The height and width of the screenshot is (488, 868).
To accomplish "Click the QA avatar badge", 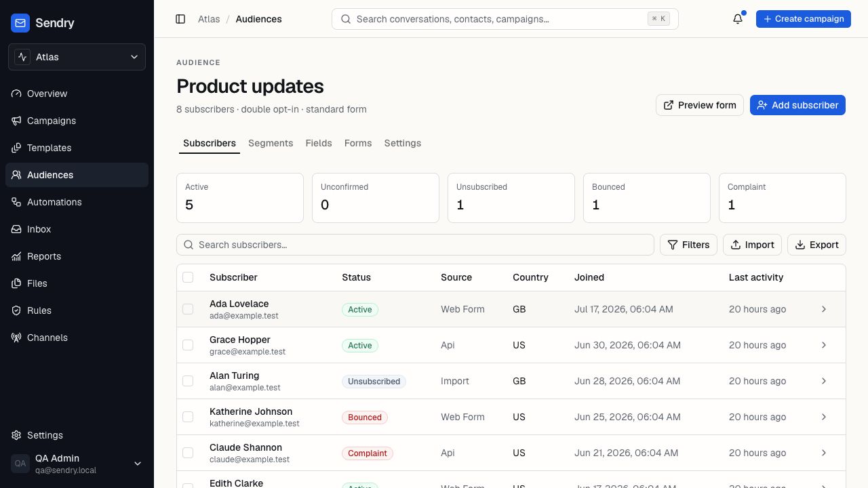I will click(x=20, y=464).
